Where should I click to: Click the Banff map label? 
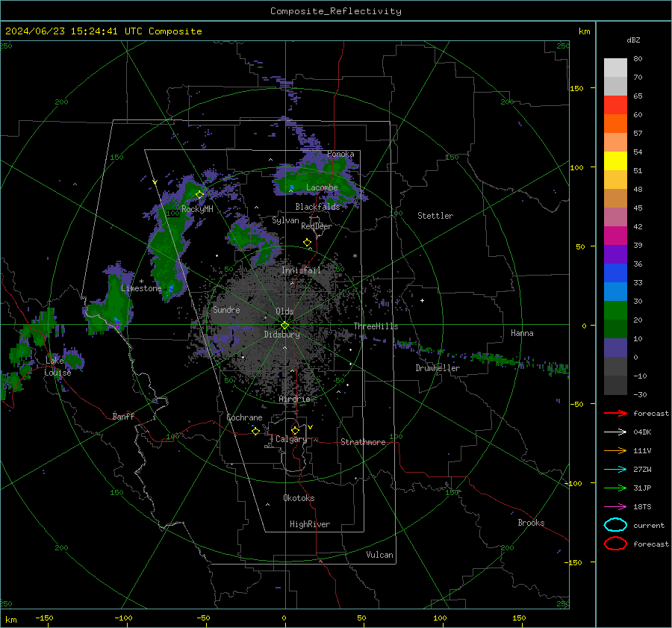[123, 416]
